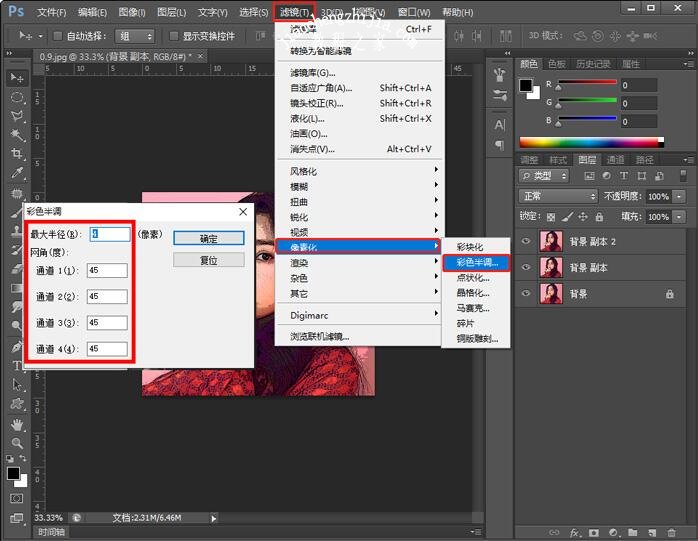Pick a color from the spectrum bar
The image size is (698, 541).
coord(590,142)
